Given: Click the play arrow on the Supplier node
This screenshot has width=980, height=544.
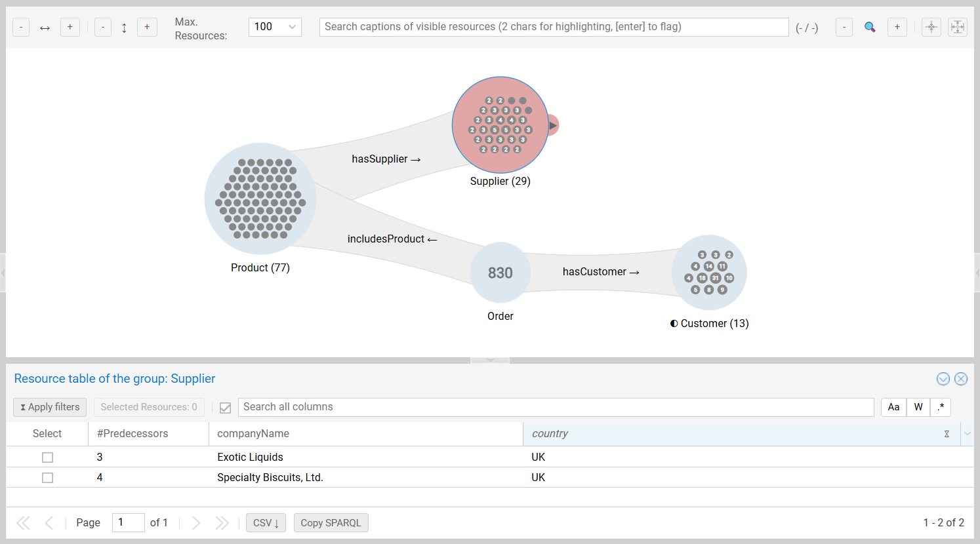Looking at the screenshot, I should pyautogui.click(x=553, y=125).
